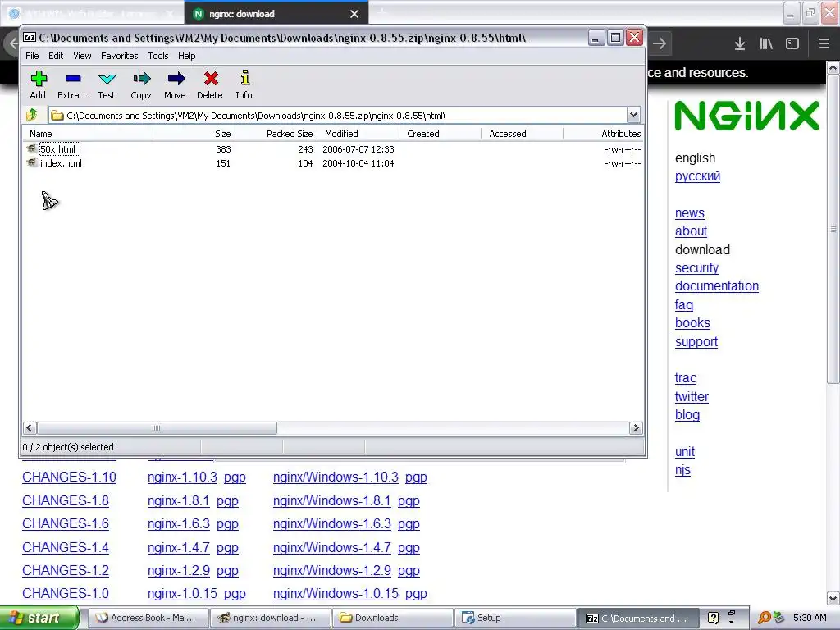The height and width of the screenshot is (630, 840).
Task: Sort by Packed Size column header
Action: [276, 134]
